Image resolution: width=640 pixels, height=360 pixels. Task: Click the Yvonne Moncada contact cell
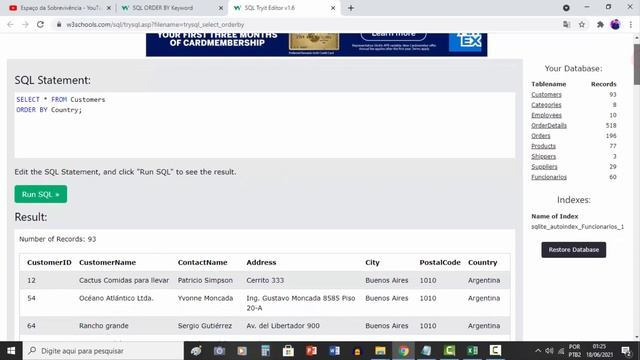tap(205, 298)
